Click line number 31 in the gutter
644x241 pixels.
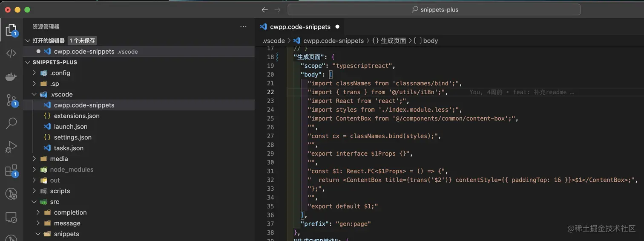point(270,171)
